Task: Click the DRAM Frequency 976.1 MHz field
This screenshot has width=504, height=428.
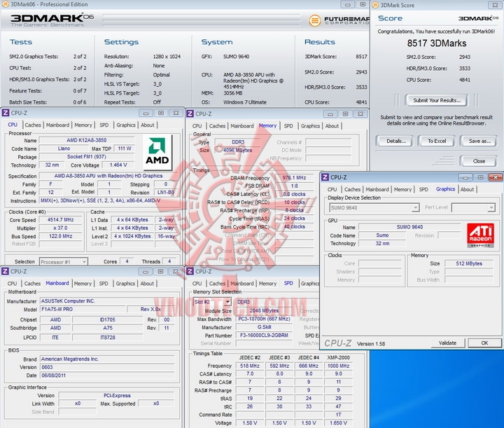Action: click(x=294, y=178)
